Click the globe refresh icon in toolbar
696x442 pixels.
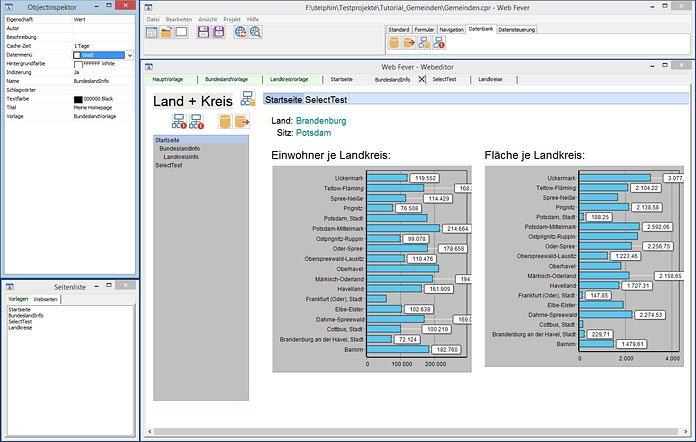240,33
